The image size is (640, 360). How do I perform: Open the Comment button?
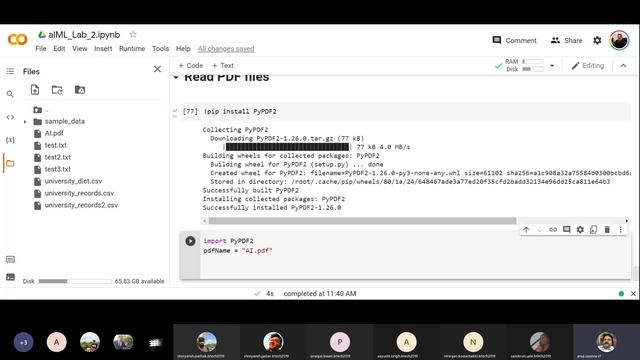514,40
